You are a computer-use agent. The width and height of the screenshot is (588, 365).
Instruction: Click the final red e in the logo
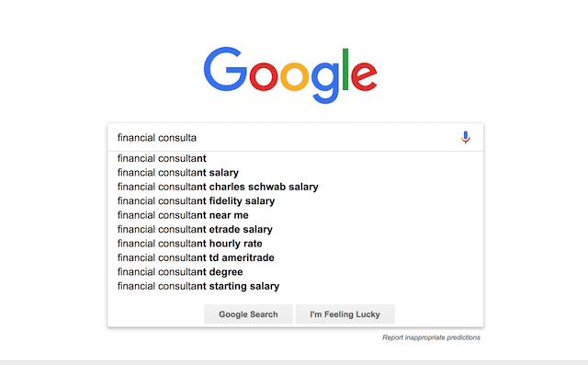(364, 77)
